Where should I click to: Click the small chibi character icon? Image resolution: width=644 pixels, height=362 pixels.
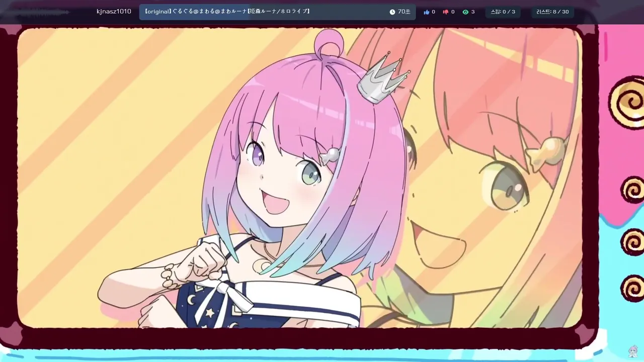coord(633,351)
